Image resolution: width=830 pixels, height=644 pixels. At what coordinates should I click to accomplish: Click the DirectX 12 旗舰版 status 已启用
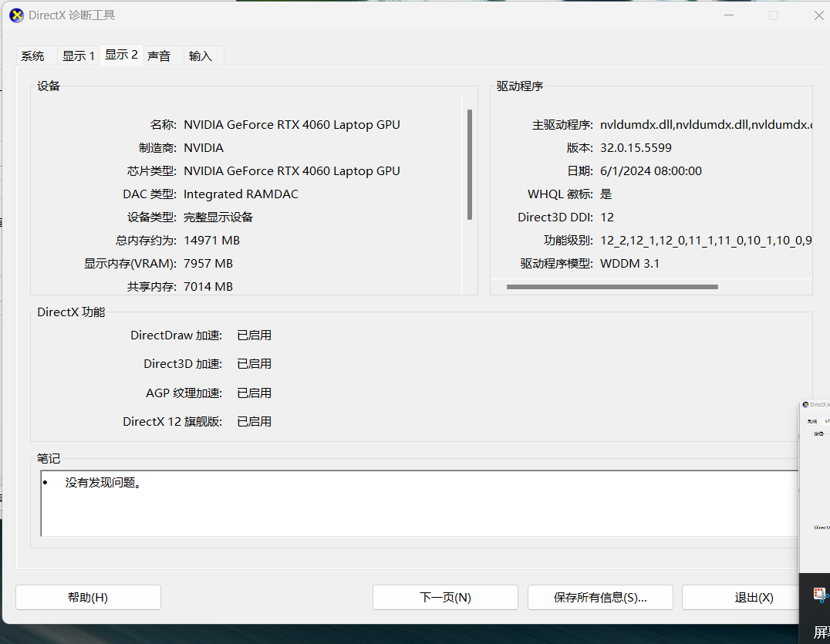pyautogui.click(x=254, y=422)
